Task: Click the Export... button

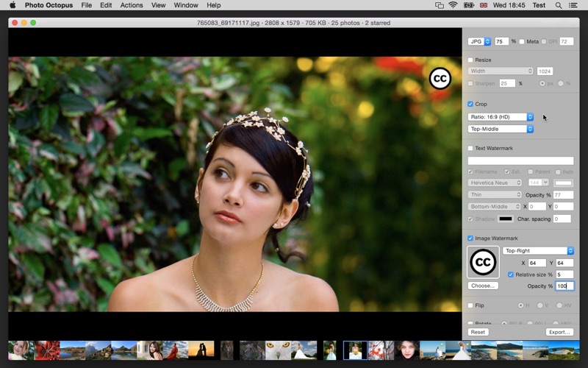Action: (559, 332)
